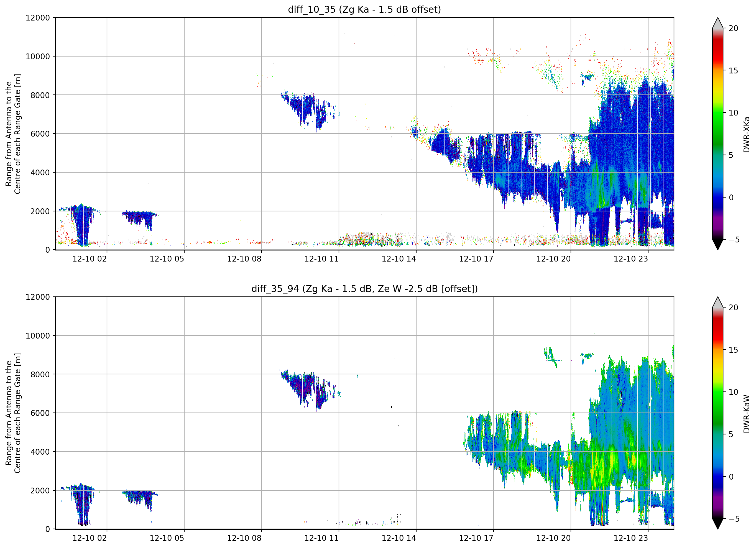Screen dimensions: 756x548
Task: Click top plot y-axis tick '12000'
Action: [x=38, y=18]
